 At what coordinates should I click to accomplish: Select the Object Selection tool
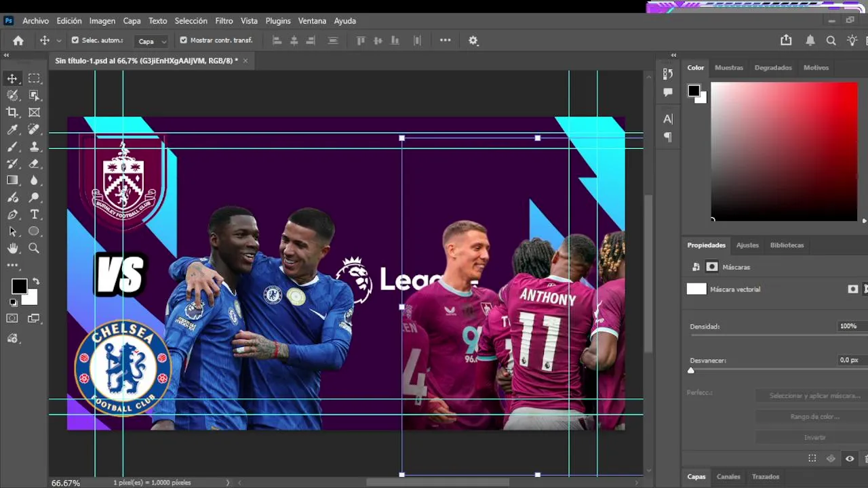(34, 96)
